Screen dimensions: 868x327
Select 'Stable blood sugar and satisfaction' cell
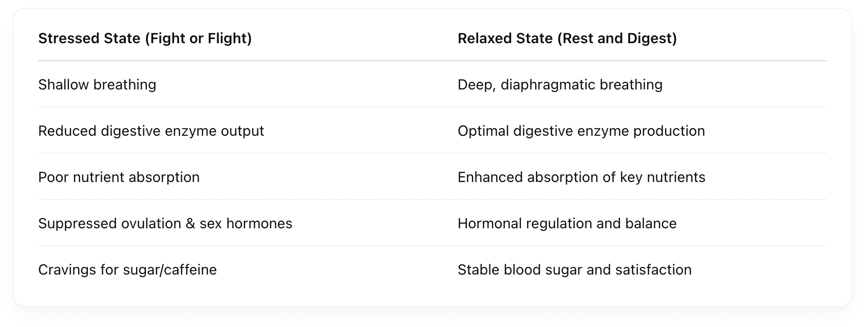[x=574, y=270]
